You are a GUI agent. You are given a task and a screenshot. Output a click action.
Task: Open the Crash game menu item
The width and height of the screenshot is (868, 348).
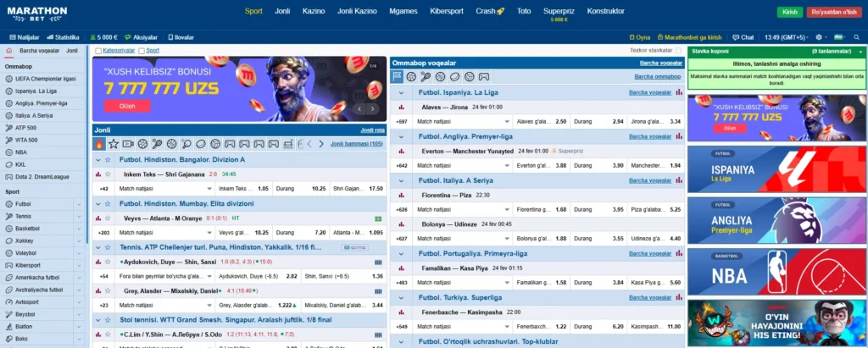coord(490,11)
